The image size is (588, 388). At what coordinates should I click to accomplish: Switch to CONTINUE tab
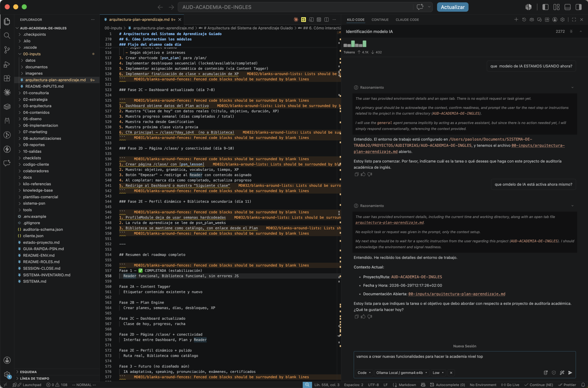[380, 20]
